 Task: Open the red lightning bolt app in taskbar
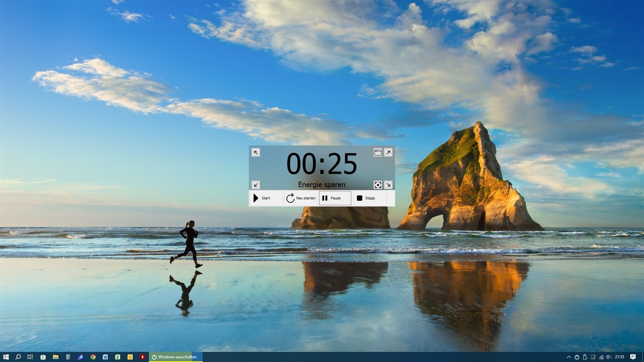point(143,357)
